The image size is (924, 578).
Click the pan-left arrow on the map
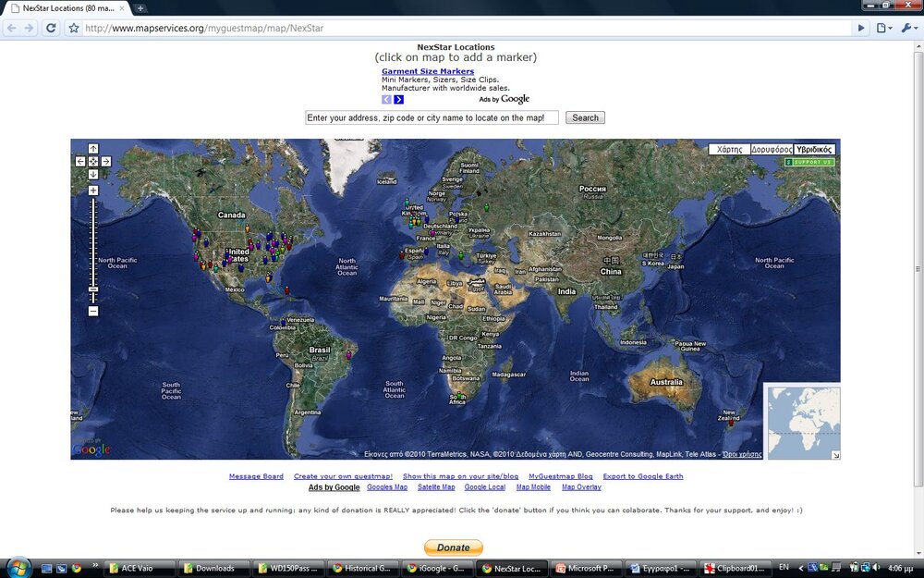80,161
